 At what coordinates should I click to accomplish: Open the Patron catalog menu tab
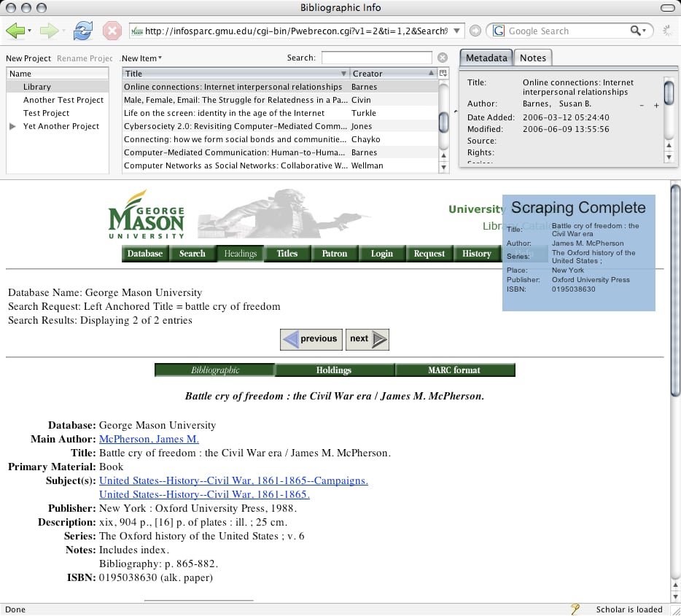pos(335,254)
